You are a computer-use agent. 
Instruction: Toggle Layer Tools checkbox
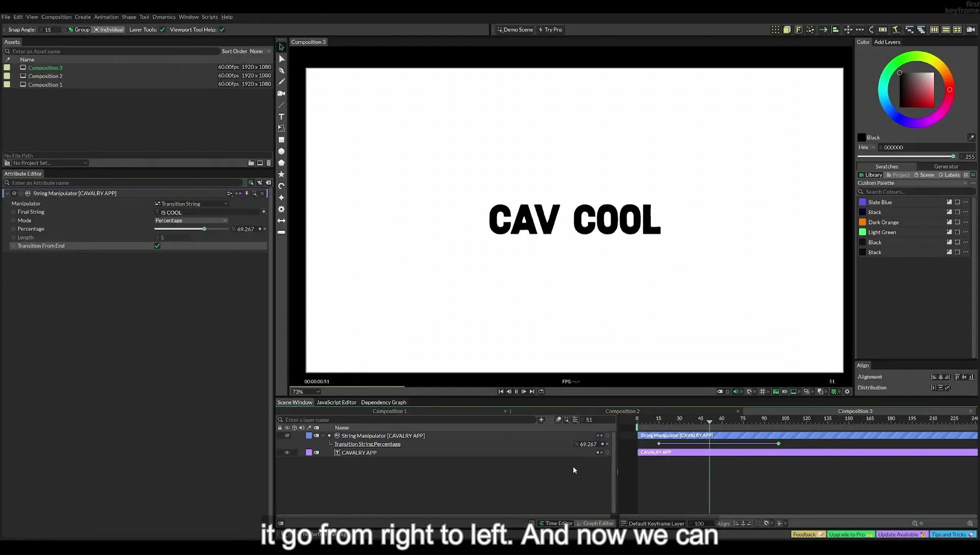click(162, 30)
